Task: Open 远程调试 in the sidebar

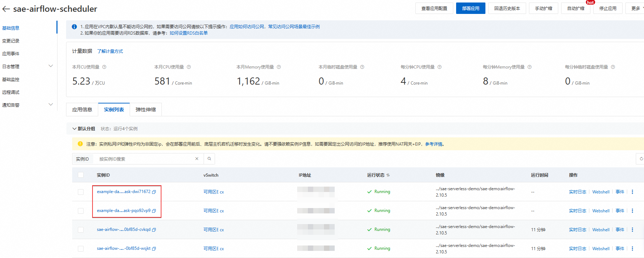Action: tap(11, 92)
